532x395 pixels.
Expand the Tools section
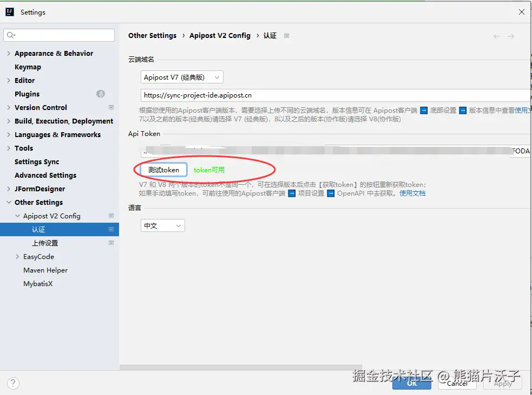pos(9,148)
